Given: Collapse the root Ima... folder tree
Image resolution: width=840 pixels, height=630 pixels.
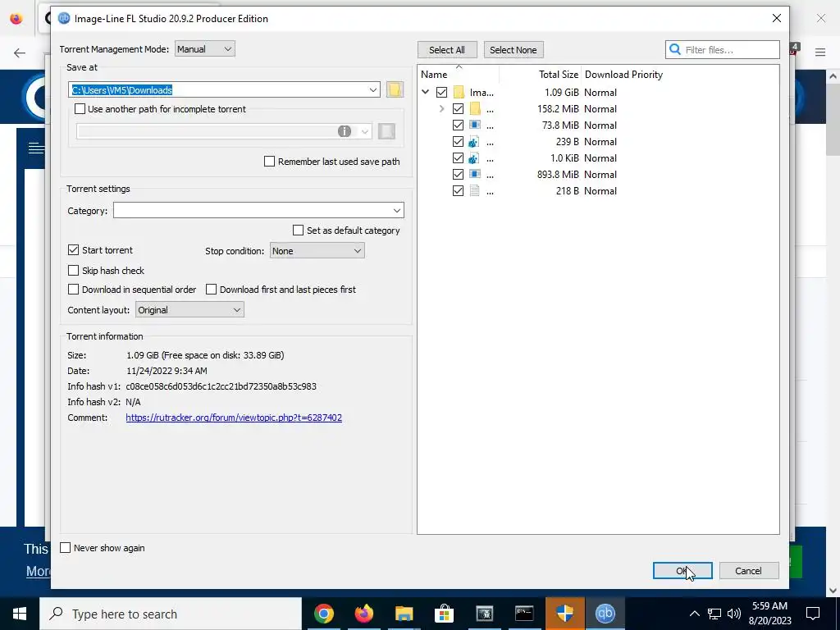Looking at the screenshot, I should tap(426, 92).
